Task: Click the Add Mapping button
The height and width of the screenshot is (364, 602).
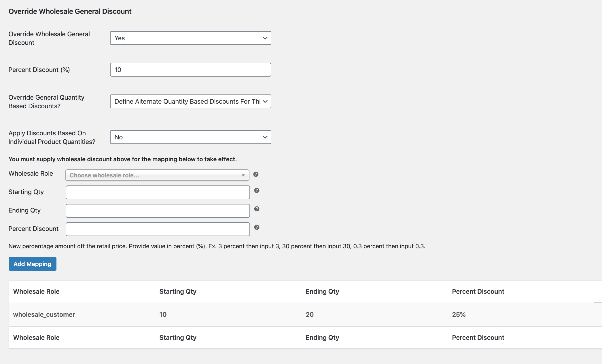Action: [33, 264]
